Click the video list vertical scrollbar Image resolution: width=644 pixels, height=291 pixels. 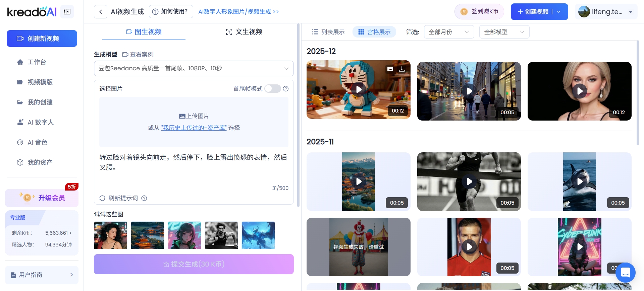click(638, 94)
